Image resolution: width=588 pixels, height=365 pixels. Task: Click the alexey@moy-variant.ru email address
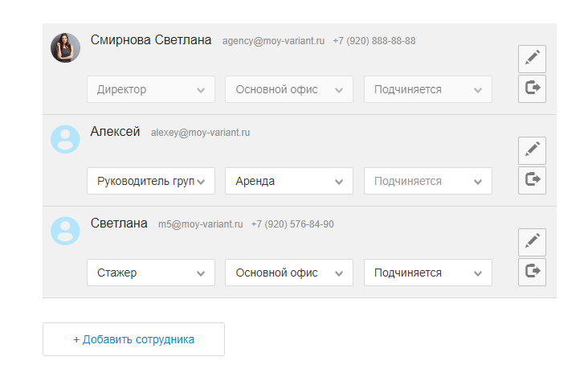200,133
